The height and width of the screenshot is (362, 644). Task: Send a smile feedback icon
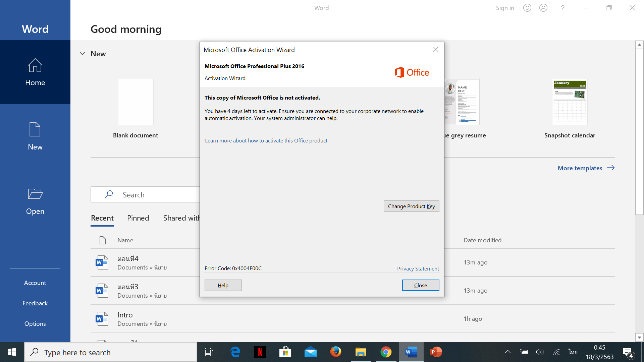(527, 8)
